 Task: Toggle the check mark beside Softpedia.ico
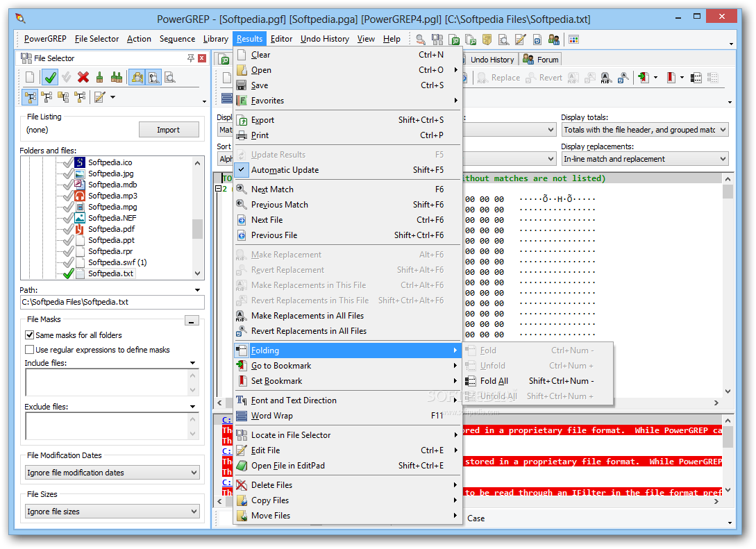click(68, 162)
